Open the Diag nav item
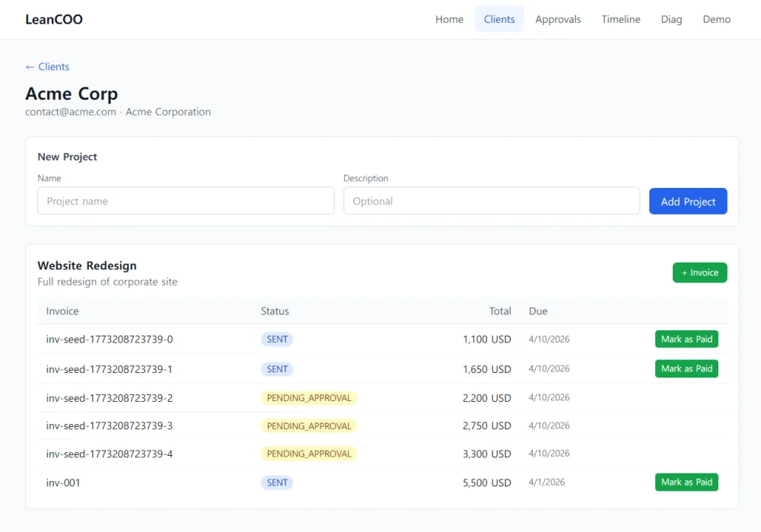 pos(671,20)
